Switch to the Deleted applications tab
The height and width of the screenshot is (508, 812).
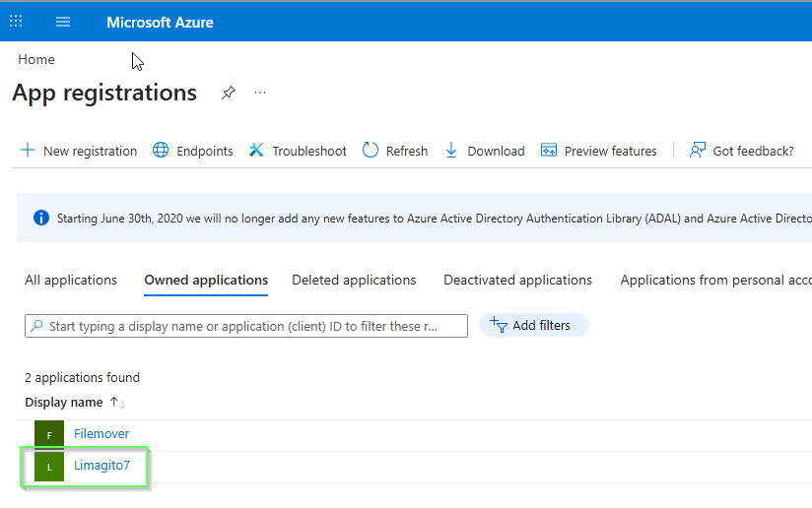(x=354, y=280)
